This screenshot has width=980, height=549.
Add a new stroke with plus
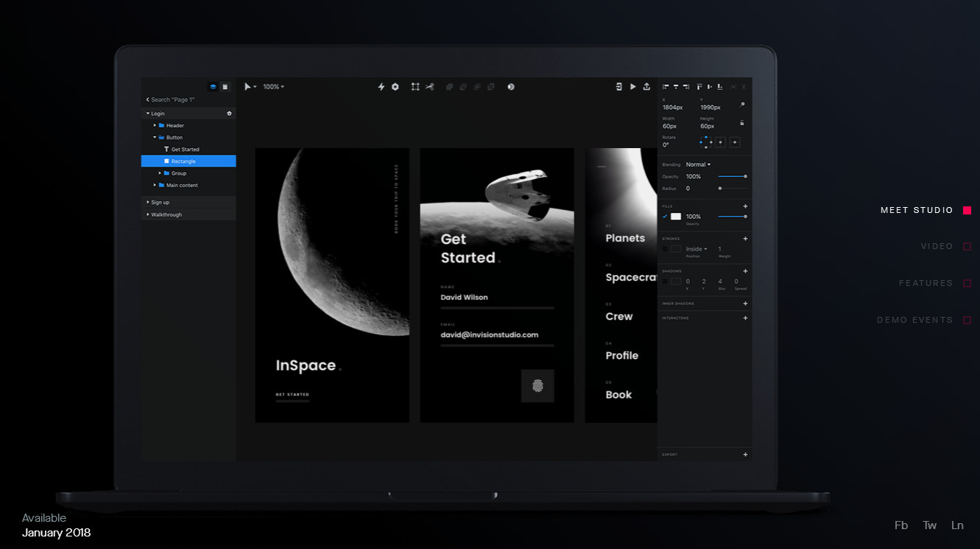(745, 239)
